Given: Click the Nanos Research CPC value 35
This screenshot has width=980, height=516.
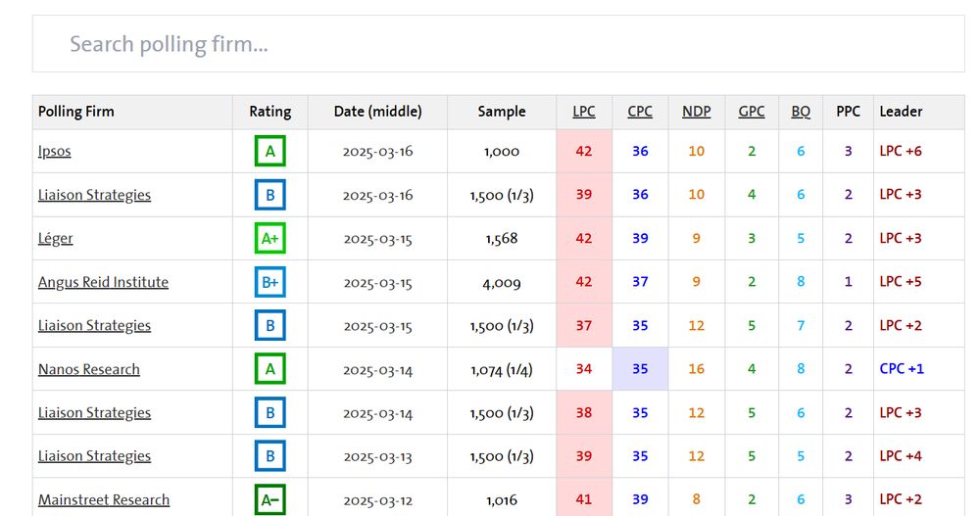Looking at the screenshot, I should point(640,369).
